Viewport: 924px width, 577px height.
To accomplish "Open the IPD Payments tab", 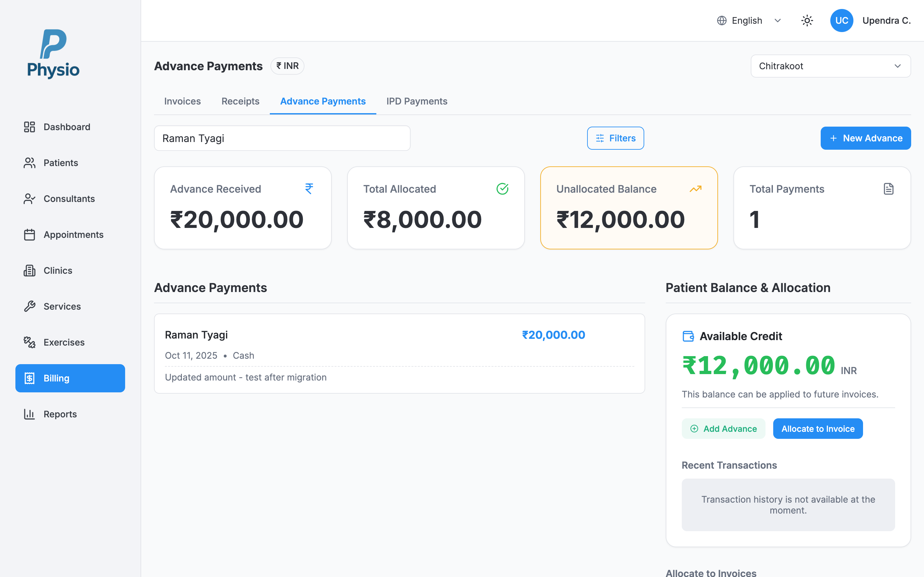I will coord(416,101).
